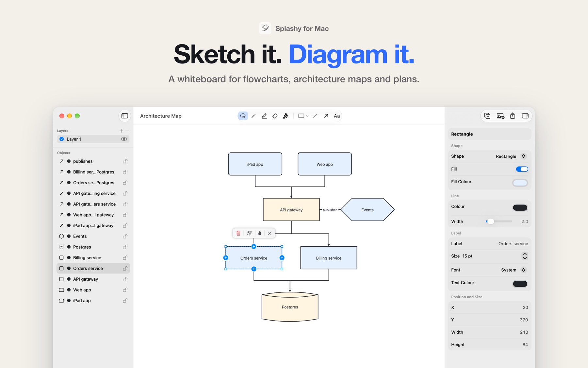The height and width of the screenshot is (368, 588).
Task: Click the line Width slider
Action: [499, 221]
